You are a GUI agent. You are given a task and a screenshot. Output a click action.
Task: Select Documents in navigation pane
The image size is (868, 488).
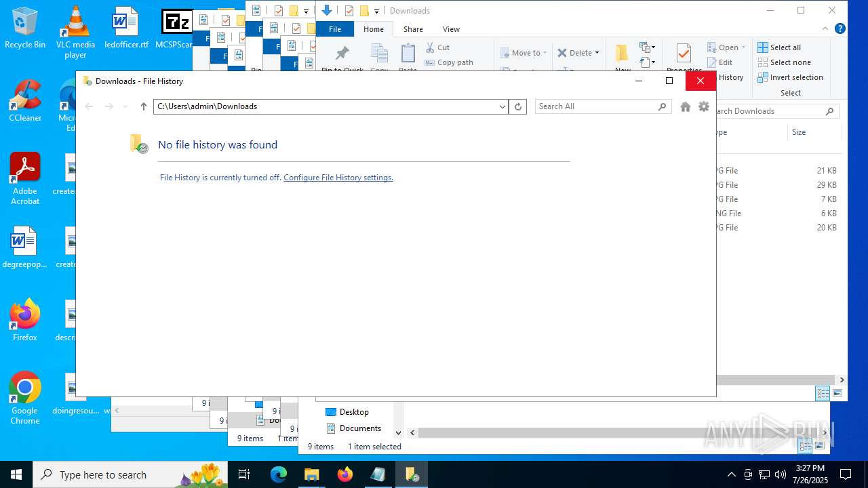(353, 428)
